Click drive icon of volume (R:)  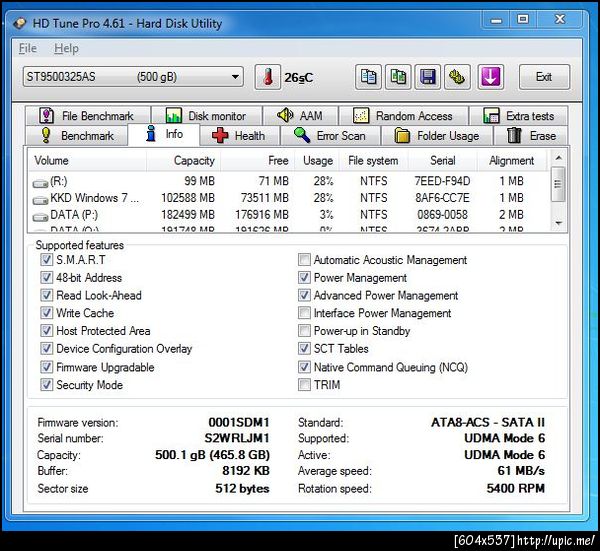click(40, 184)
